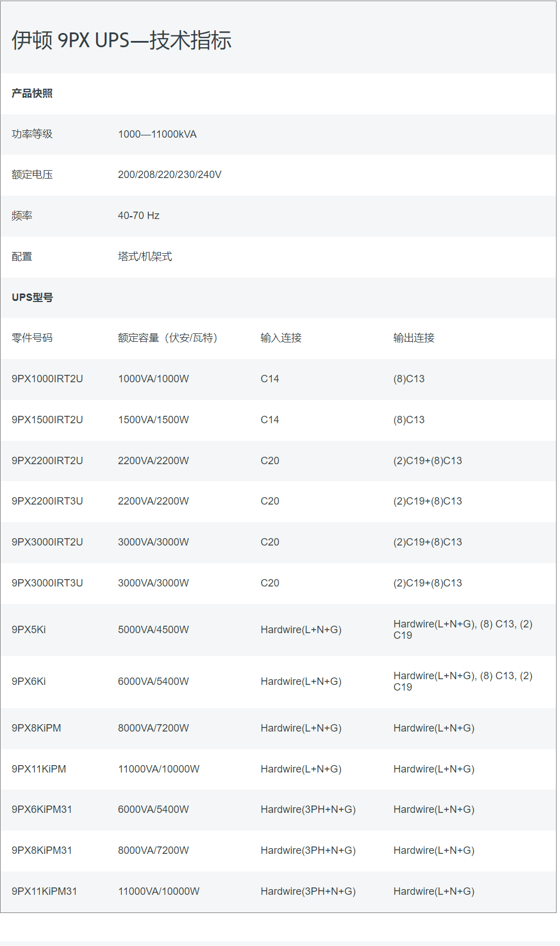560x946 pixels.
Task: Select capacity 1500VA/1500W
Action: [x=154, y=420]
